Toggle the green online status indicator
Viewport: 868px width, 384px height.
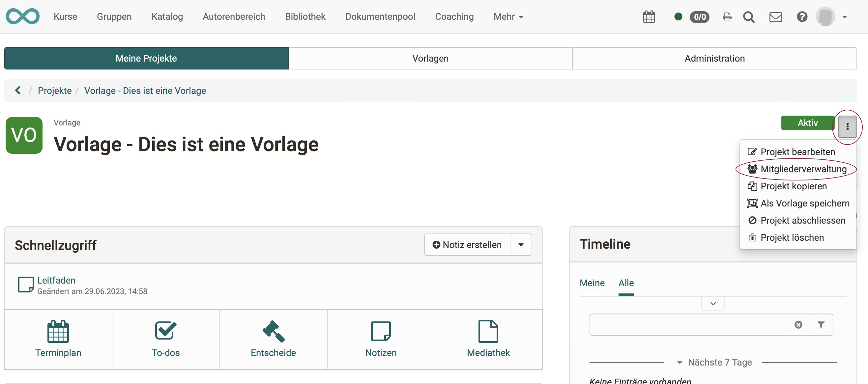(678, 17)
